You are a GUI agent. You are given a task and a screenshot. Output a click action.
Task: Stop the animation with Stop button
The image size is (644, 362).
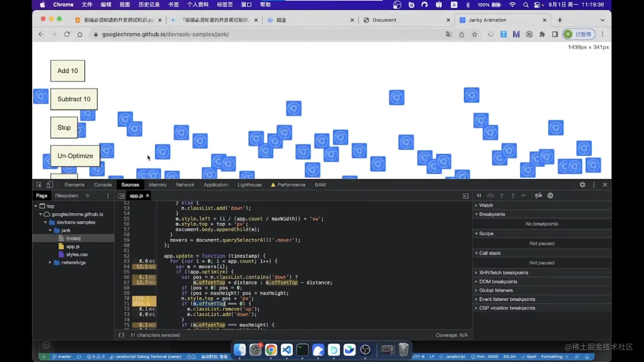pyautogui.click(x=64, y=128)
